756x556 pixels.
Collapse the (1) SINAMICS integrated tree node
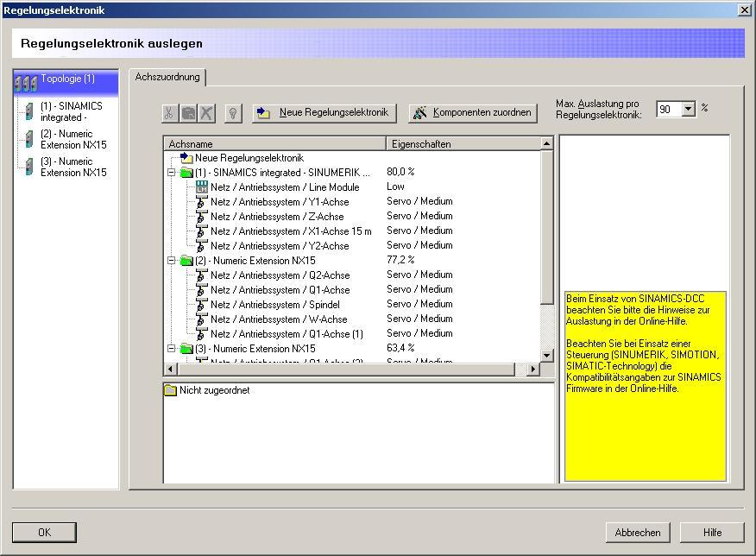[171, 173]
